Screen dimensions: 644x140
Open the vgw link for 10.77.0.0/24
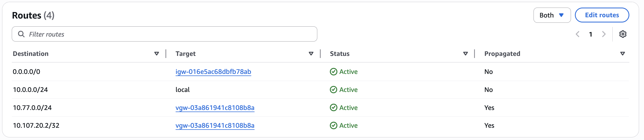coord(215,108)
